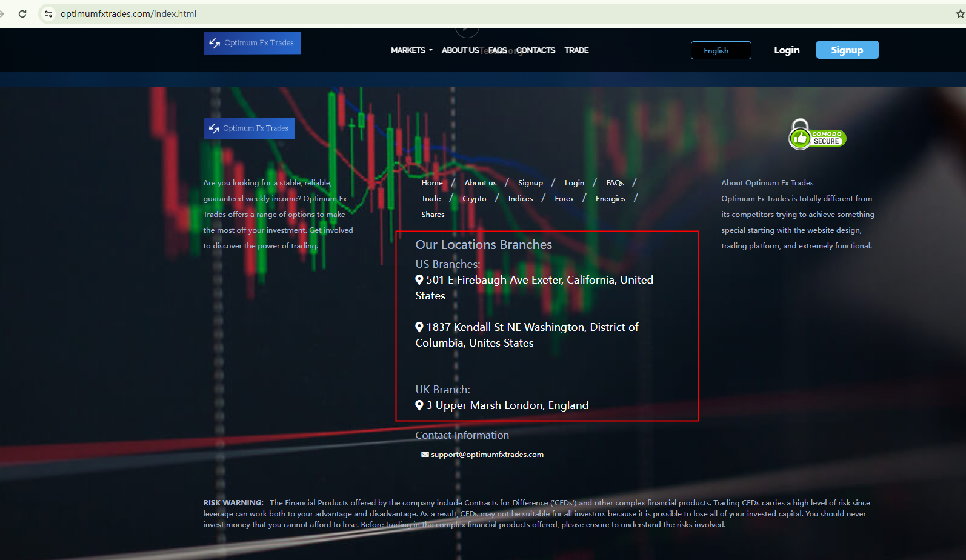This screenshot has width=966, height=560.
Task: Click the Optimum Fx Trades header logo
Action: pos(252,43)
